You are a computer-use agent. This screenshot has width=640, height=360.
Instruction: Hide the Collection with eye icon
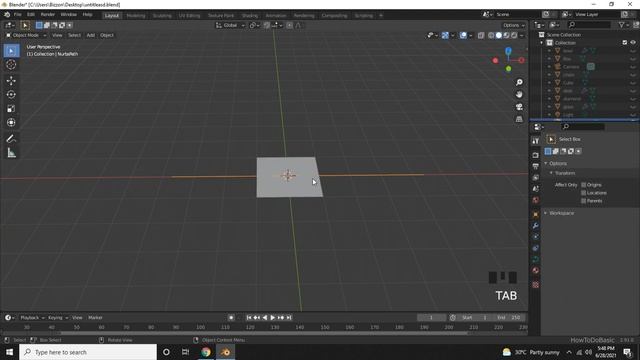(633, 42)
